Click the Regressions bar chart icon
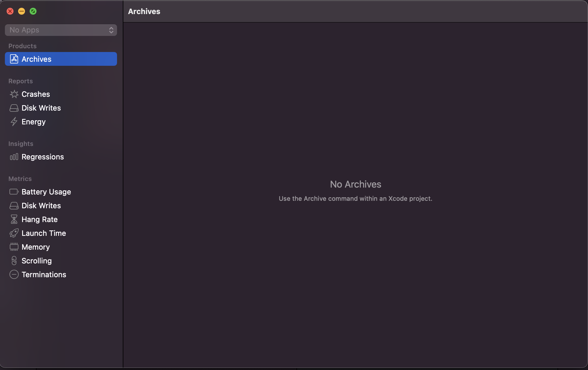 (14, 157)
